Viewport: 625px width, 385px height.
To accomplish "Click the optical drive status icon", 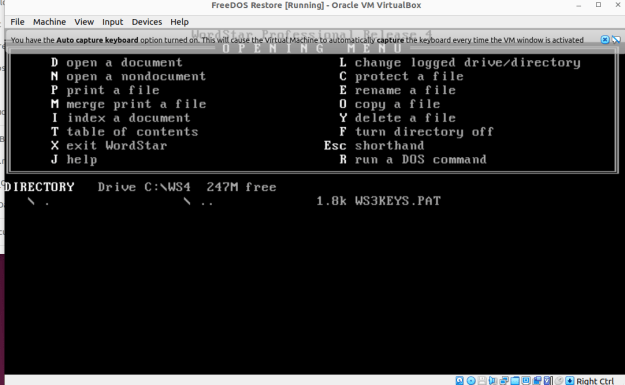I will click(471, 381).
